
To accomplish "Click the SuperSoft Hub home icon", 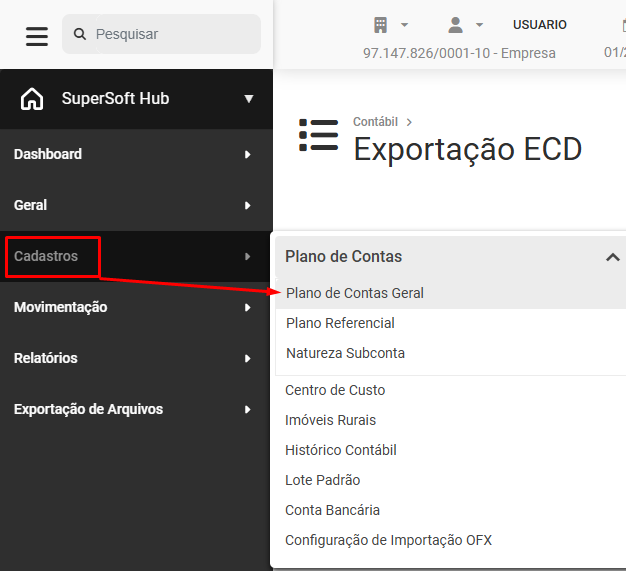I will pos(32,99).
